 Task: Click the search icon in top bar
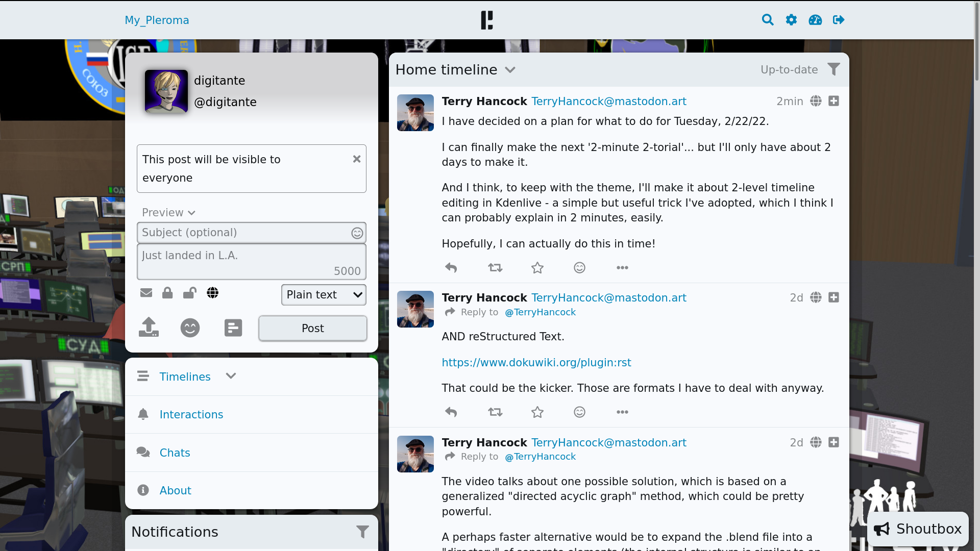[x=767, y=20]
